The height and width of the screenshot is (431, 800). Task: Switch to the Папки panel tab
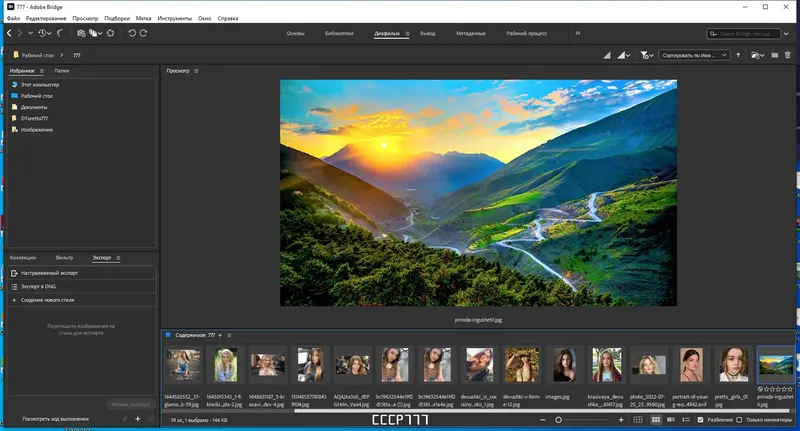click(62, 71)
